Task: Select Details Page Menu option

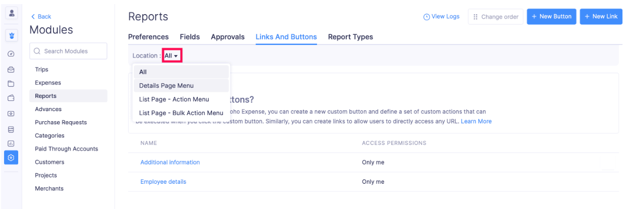Action: click(166, 86)
